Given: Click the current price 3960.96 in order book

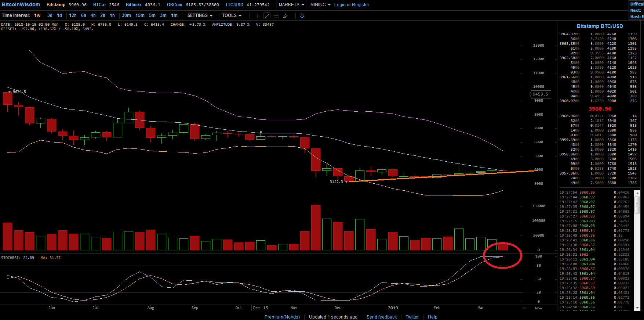Looking at the screenshot, I should click(600, 109).
